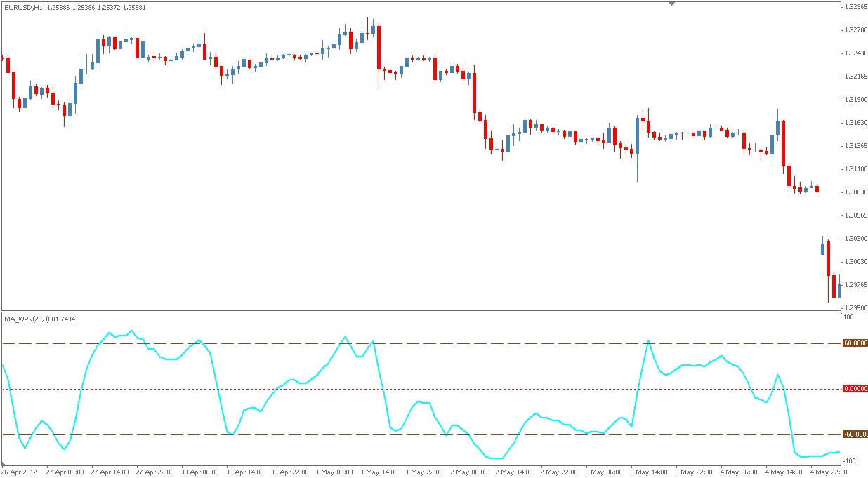
Task: Click the '1 May 14:00' time label
Action: [x=381, y=472]
